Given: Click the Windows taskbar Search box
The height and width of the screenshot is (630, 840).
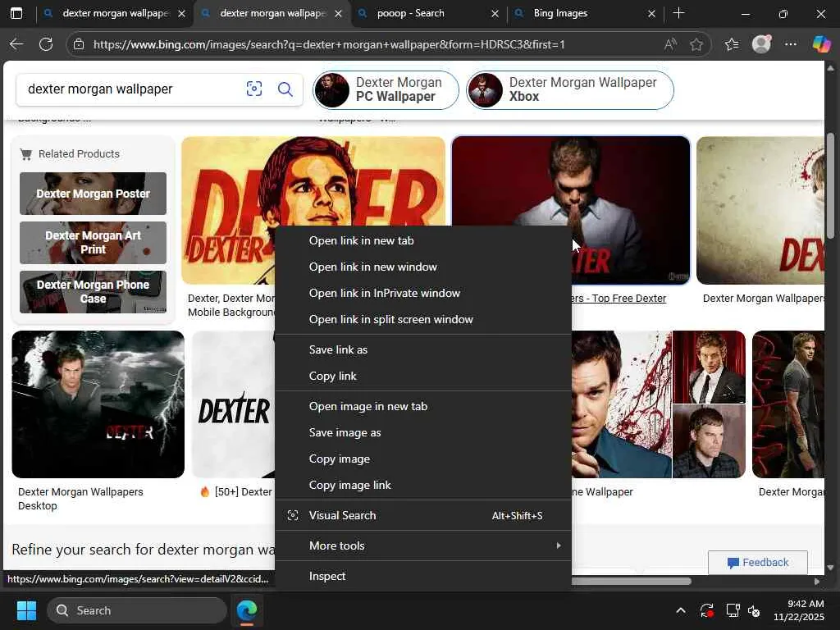Looking at the screenshot, I should click(x=137, y=610).
